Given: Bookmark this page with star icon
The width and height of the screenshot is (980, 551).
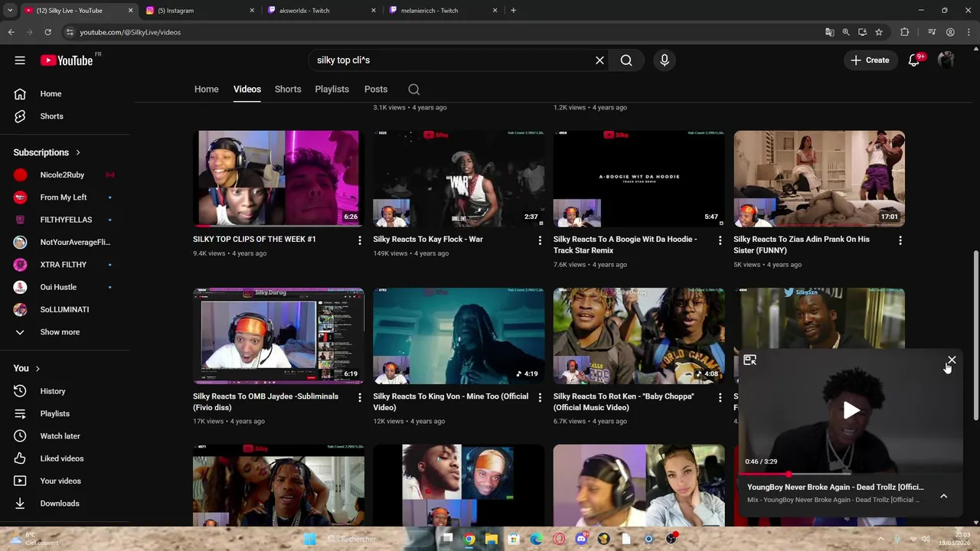Looking at the screenshot, I should point(879,32).
